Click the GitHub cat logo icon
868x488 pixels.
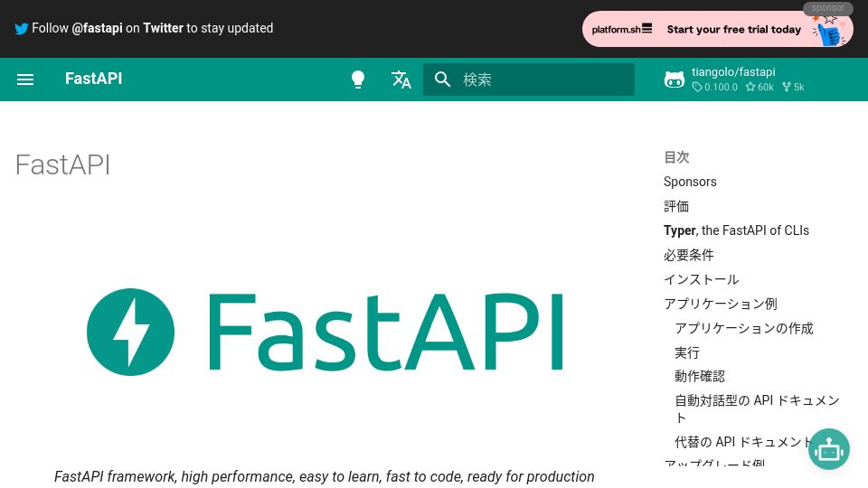(675, 80)
